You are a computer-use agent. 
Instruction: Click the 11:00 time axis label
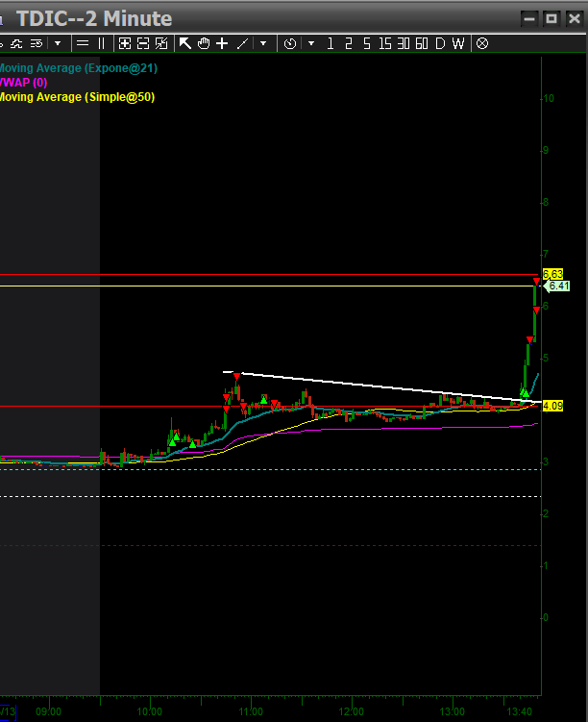coord(251,711)
